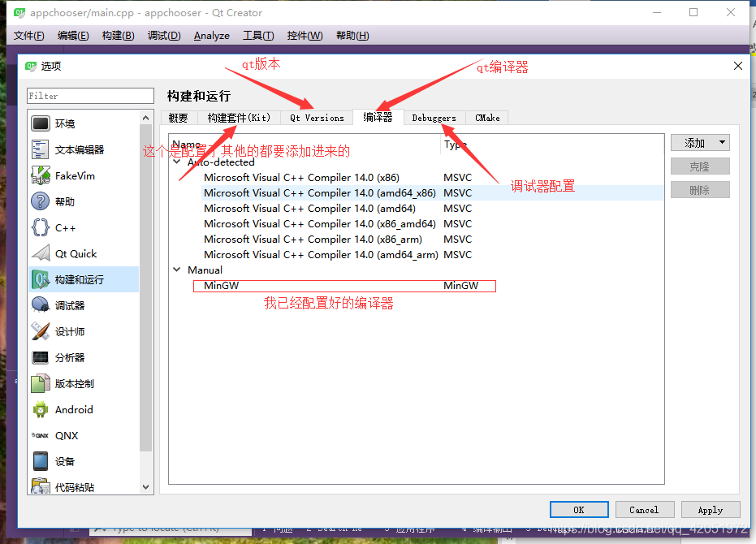The image size is (756, 544).
Task: Click the 克隆 clone button
Action: [x=700, y=166]
